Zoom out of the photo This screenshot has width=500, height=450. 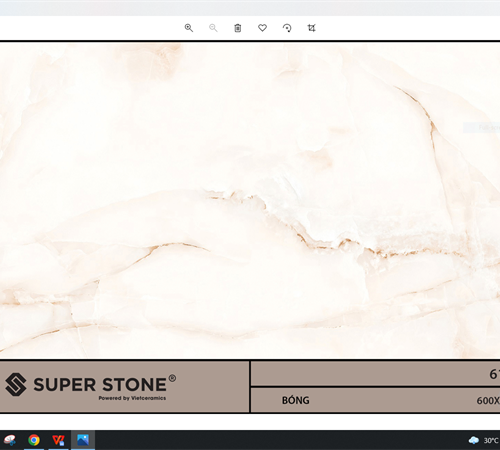click(213, 28)
